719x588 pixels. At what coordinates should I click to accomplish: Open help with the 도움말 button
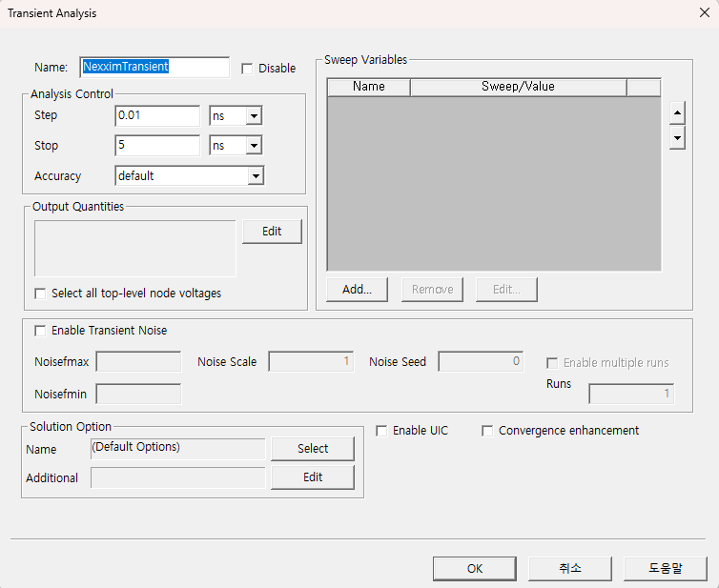click(666, 568)
